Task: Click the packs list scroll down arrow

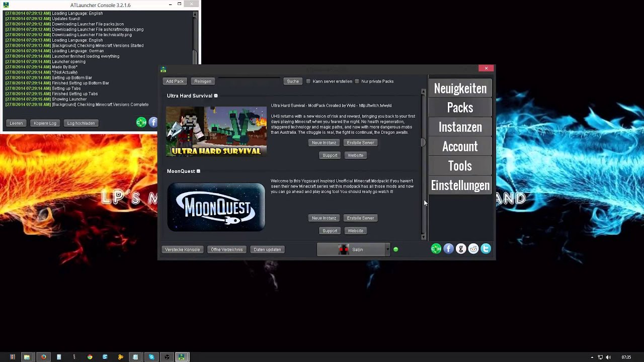Action: 423,237
